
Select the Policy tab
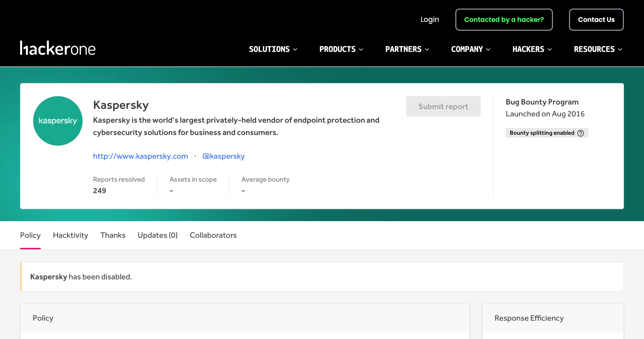pos(30,235)
